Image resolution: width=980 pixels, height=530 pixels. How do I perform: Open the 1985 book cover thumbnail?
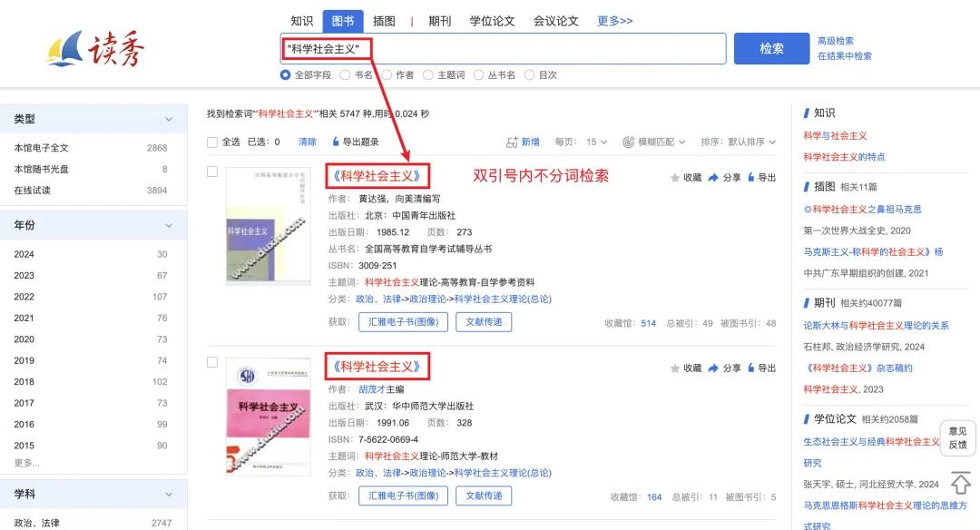[268, 226]
